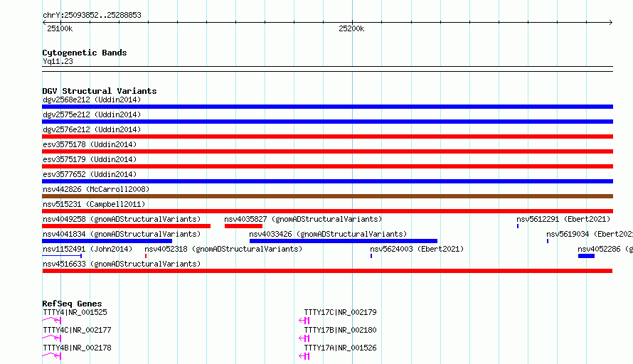The height and width of the screenshot is (364, 633).
Task: Click the small nsv4052318 red variant marker
Action: tap(146, 256)
